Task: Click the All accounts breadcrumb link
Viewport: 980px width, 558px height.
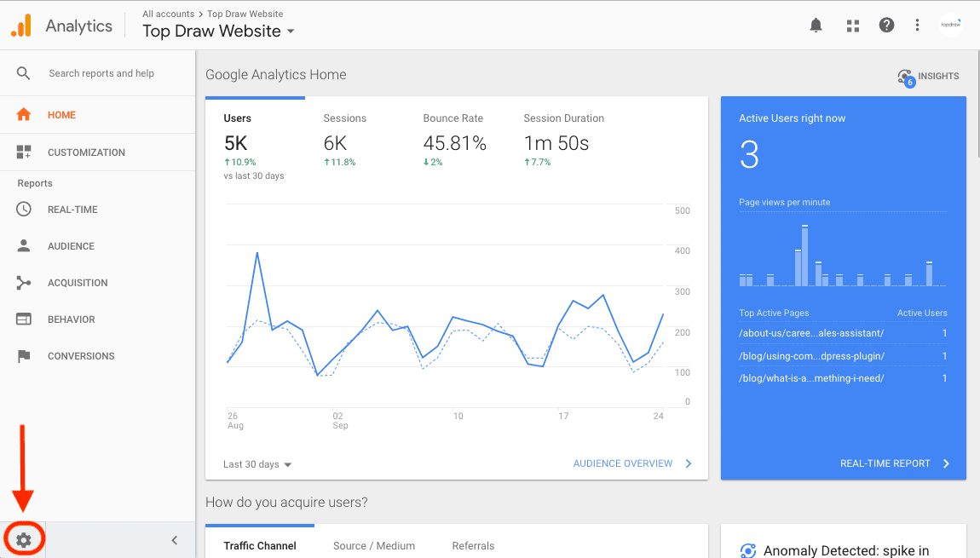Action: click(x=168, y=14)
